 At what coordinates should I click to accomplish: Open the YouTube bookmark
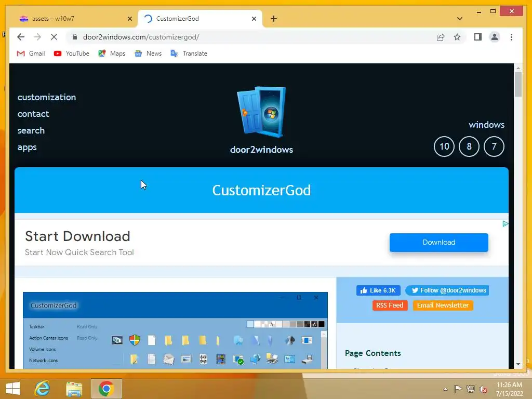pyautogui.click(x=72, y=54)
